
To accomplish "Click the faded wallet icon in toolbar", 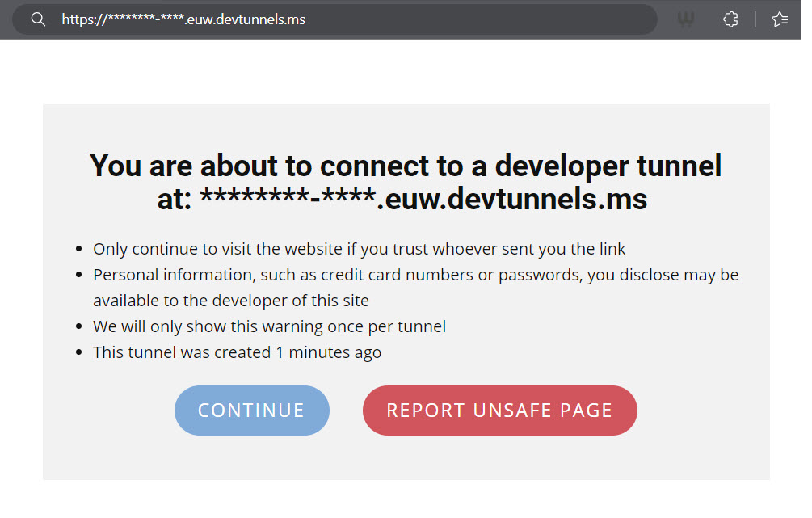I will coord(686,19).
